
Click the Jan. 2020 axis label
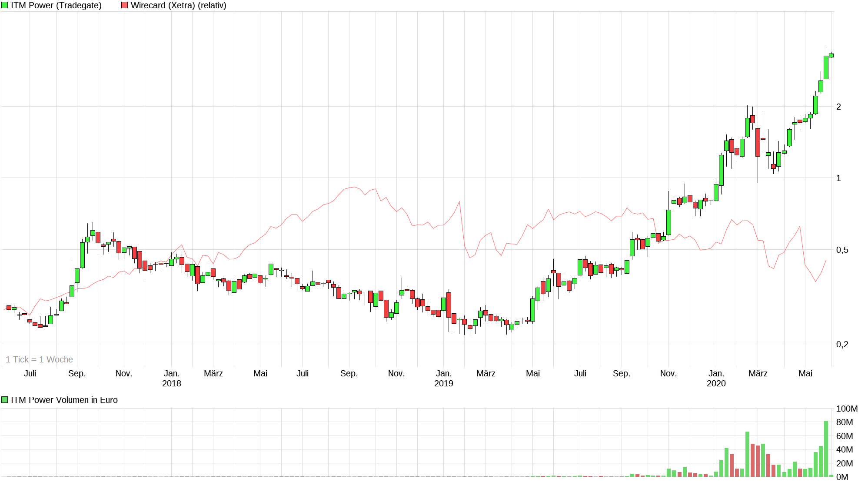point(716,378)
